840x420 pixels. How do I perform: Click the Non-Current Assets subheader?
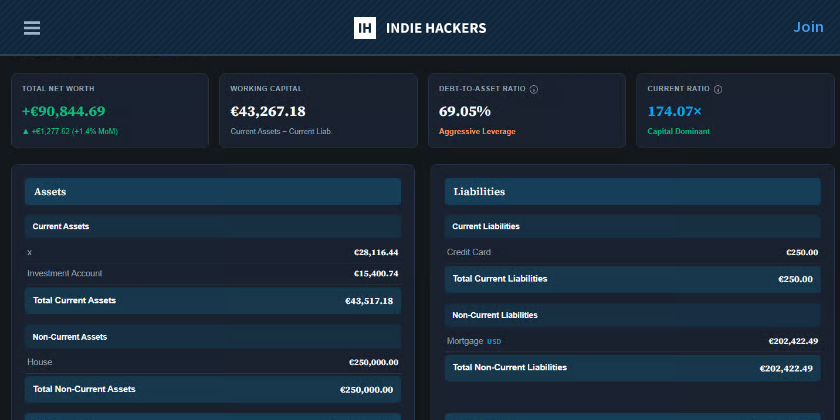pos(213,337)
